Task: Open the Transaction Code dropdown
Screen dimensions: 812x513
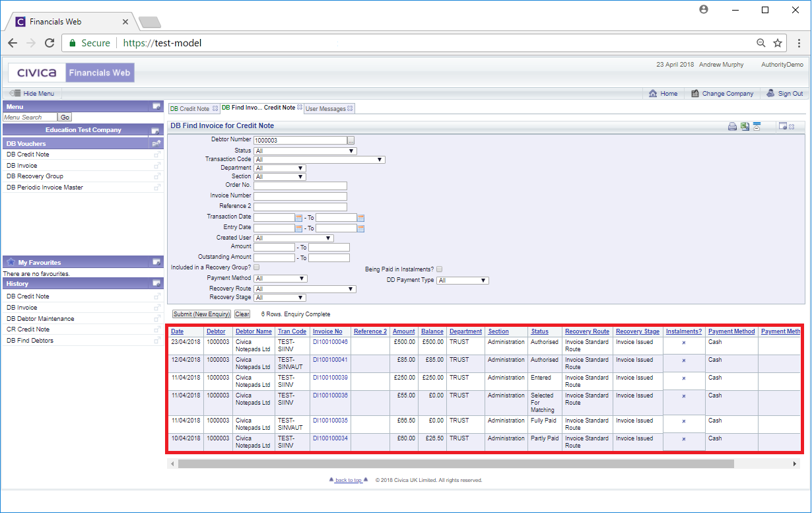Action: (320, 160)
